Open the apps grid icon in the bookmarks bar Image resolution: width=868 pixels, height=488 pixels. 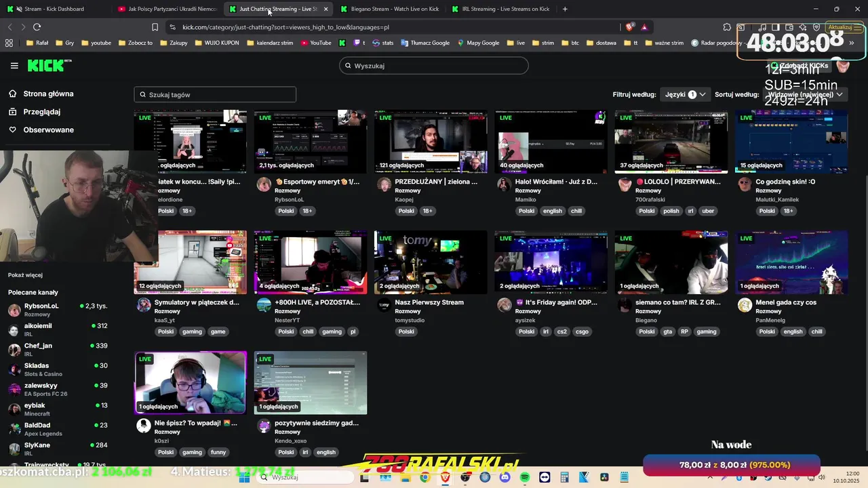(9, 43)
